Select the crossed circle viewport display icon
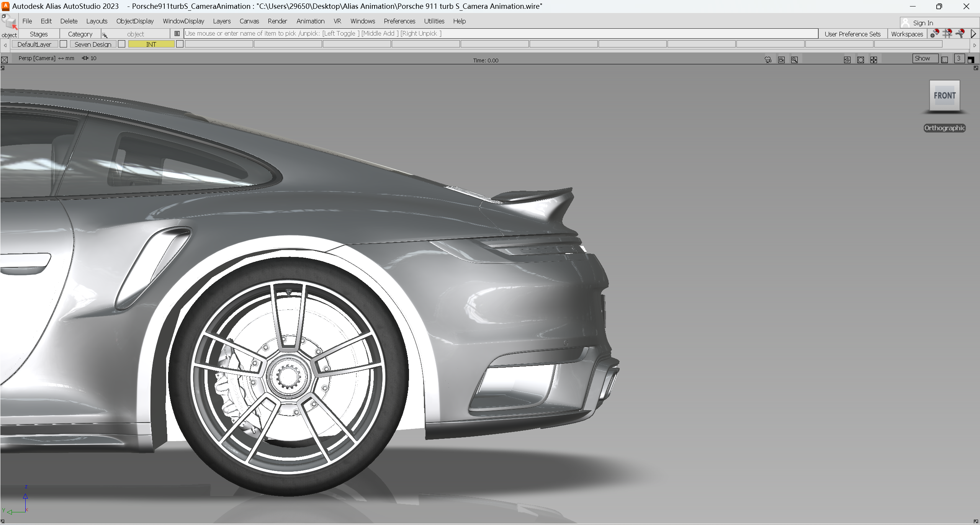Viewport: 980px width, 525px height. tap(861, 60)
